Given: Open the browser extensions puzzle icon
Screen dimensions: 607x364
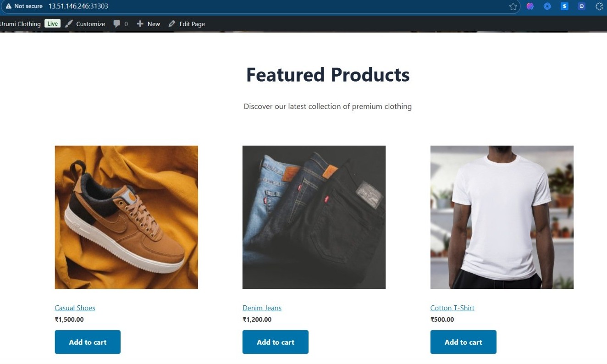Looking at the screenshot, I should coord(599,6).
